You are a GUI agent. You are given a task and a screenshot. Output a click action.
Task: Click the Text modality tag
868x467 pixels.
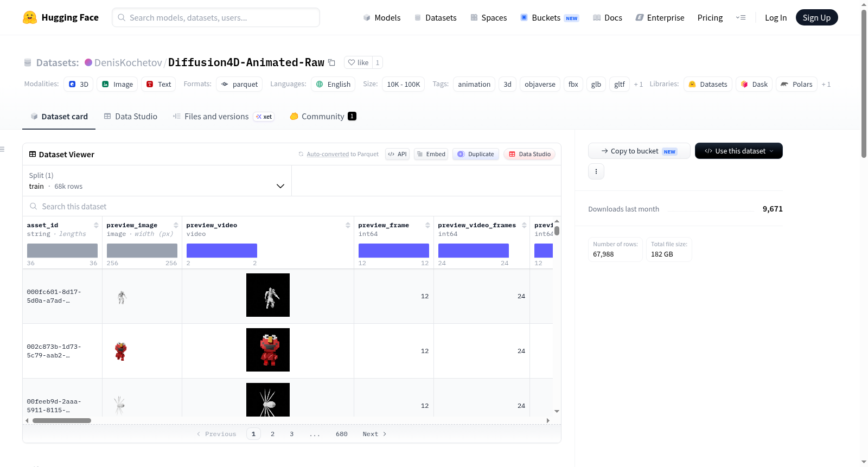pos(158,84)
